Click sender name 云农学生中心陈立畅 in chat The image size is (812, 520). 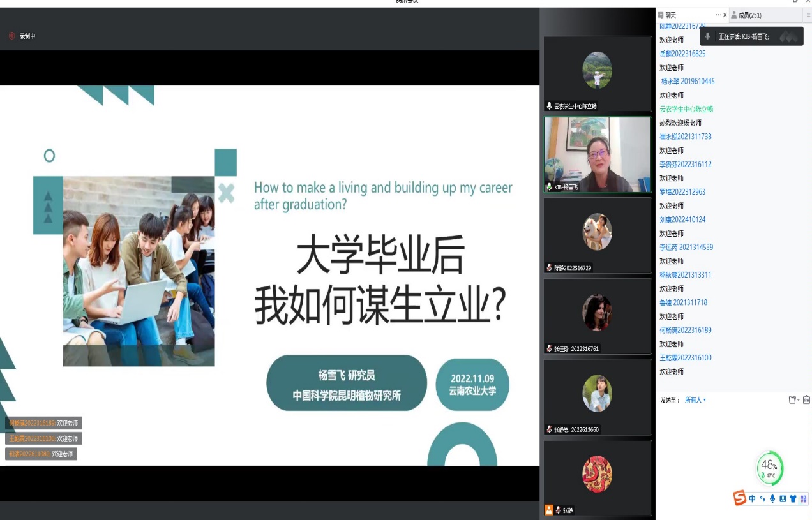[686, 109]
